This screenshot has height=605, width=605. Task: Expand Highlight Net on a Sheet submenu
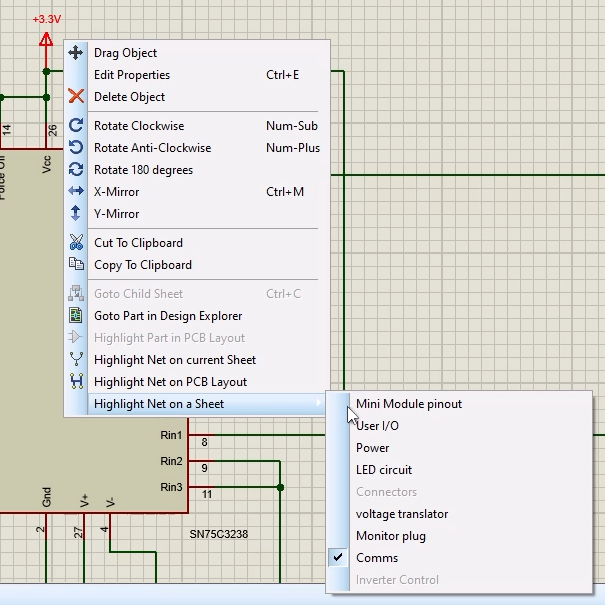(208, 404)
